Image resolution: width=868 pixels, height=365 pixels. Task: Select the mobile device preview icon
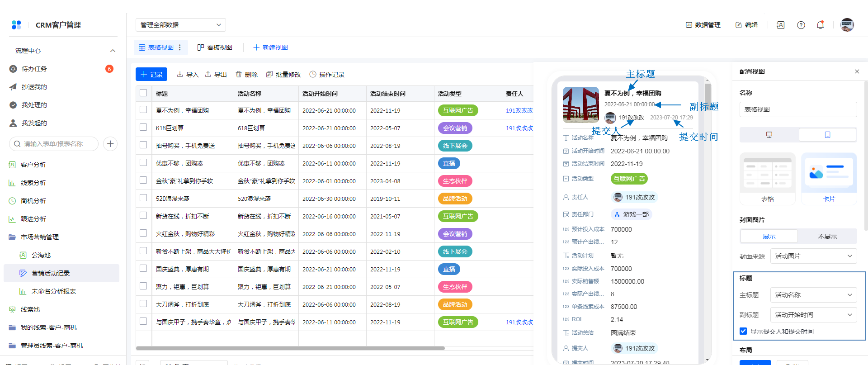click(827, 135)
